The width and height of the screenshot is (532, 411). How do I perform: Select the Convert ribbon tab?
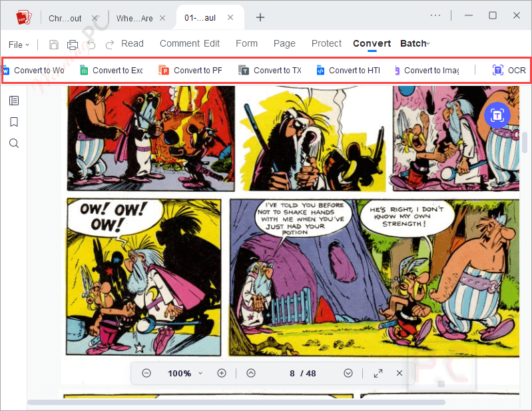372,43
